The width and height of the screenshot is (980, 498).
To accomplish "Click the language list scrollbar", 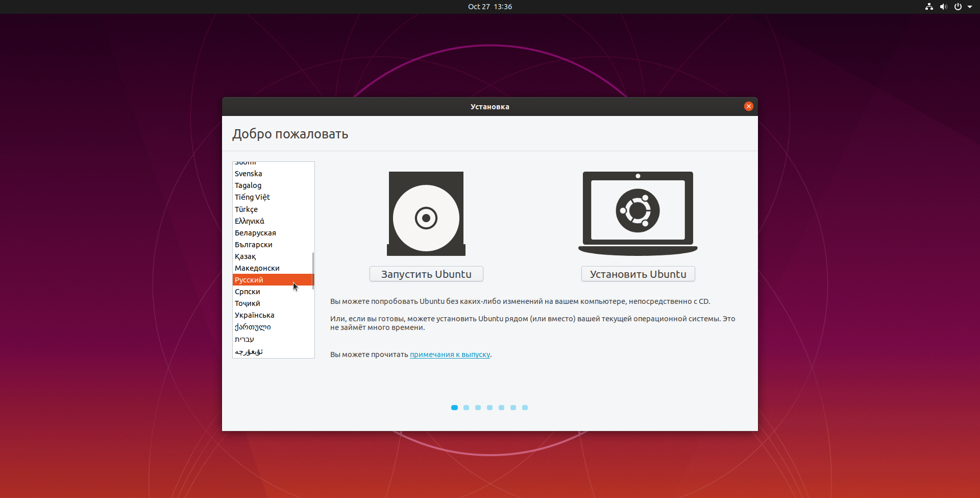I will click(313, 271).
